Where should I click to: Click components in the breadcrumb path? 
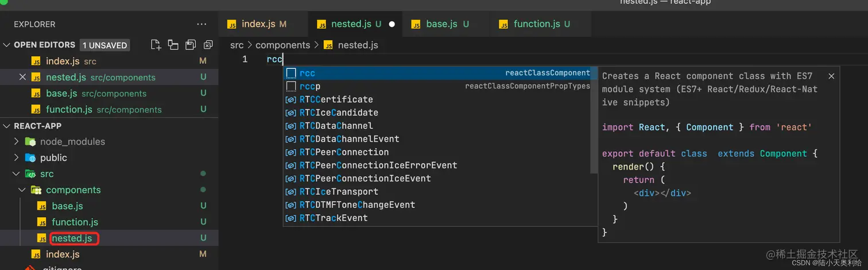click(x=282, y=45)
